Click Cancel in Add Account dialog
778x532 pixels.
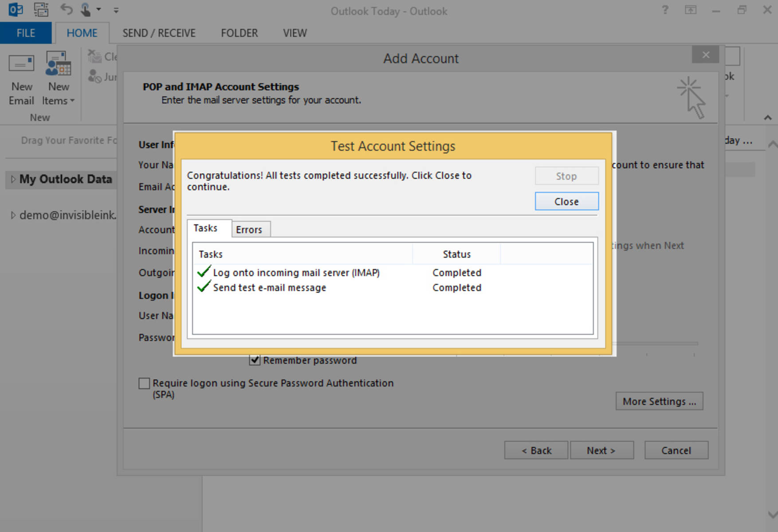(x=676, y=450)
